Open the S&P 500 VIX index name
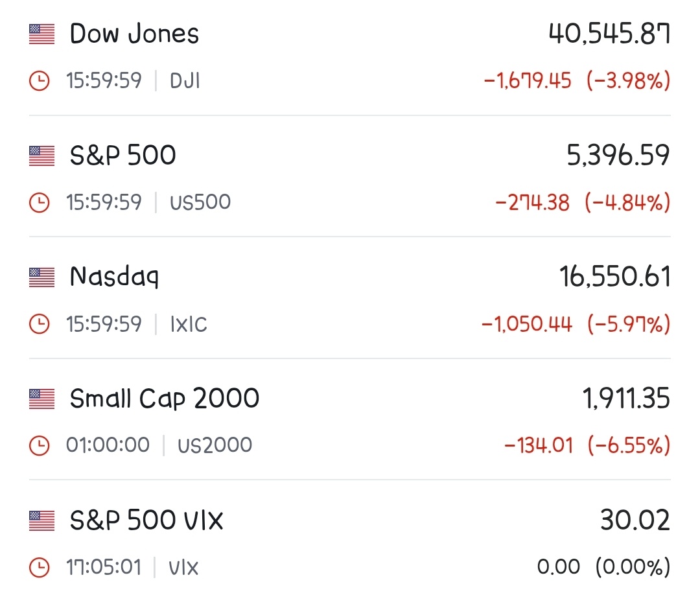 coord(146,520)
